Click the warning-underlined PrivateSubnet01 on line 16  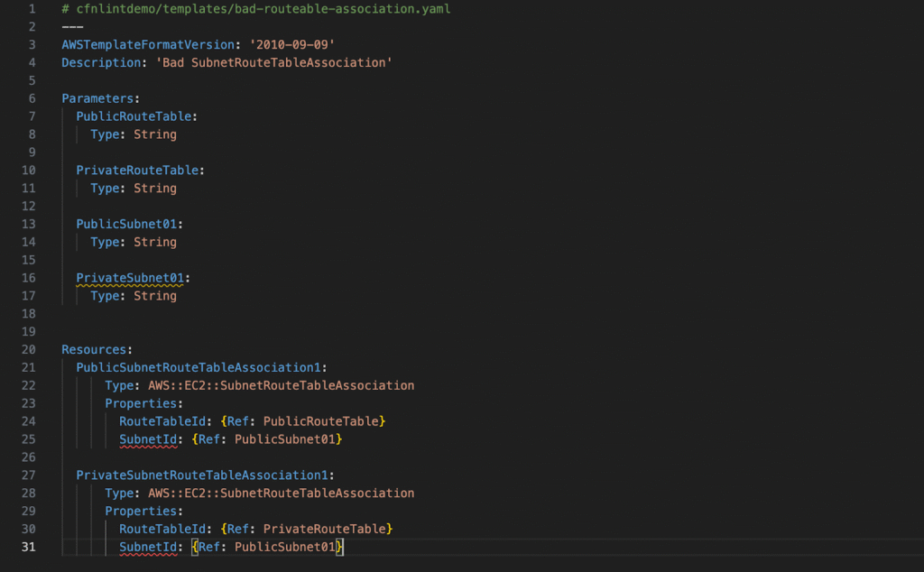tap(130, 278)
